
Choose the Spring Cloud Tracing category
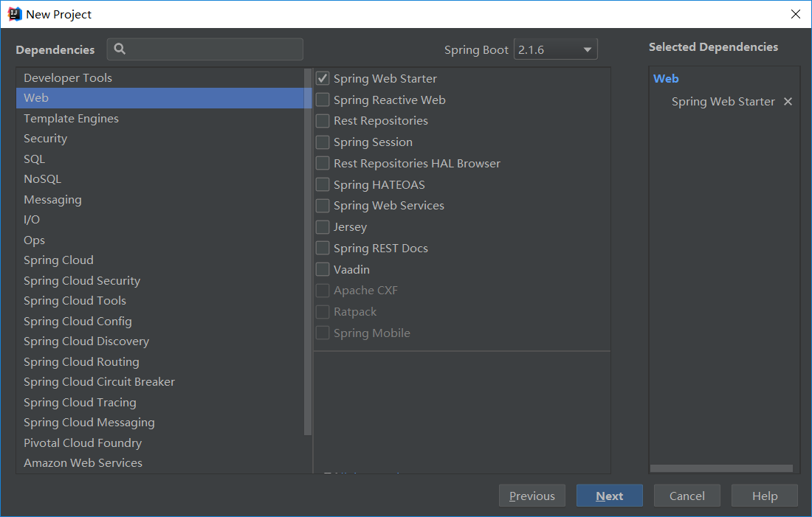tap(160, 402)
